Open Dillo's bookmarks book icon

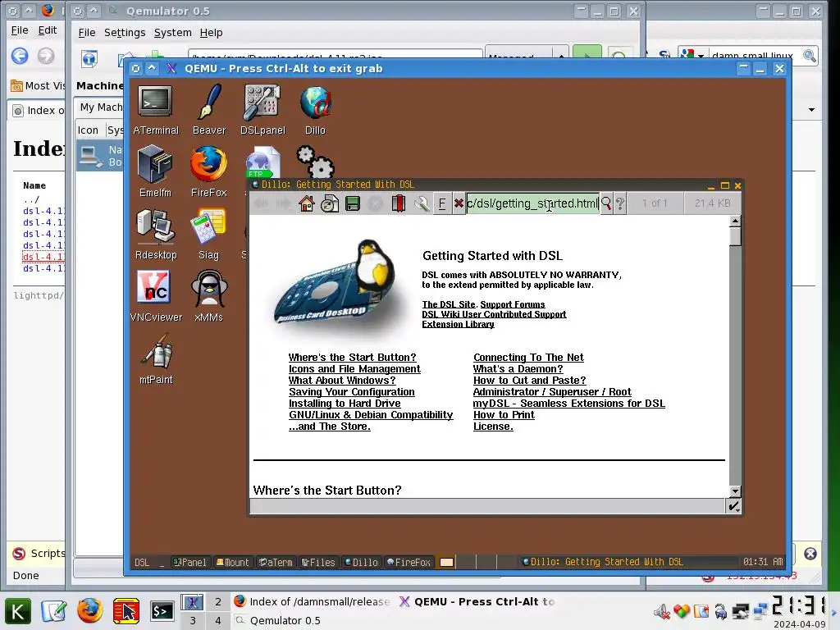point(399,203)
